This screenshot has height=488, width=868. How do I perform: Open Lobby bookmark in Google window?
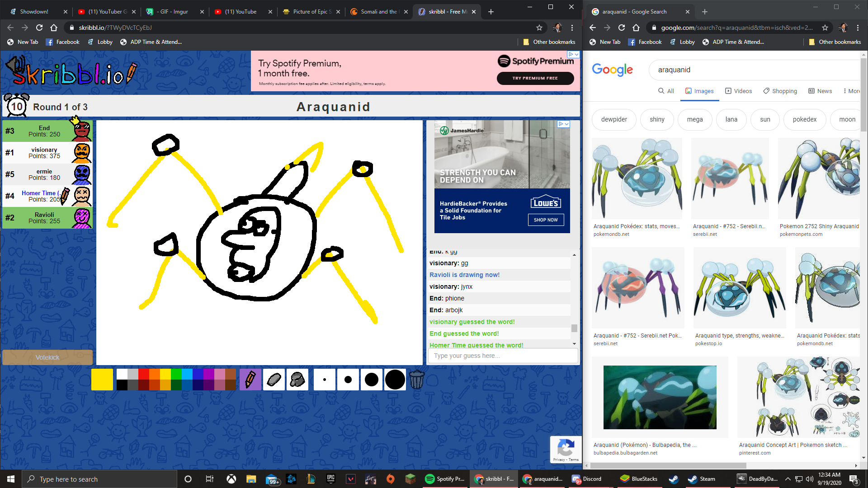(682, 42)
